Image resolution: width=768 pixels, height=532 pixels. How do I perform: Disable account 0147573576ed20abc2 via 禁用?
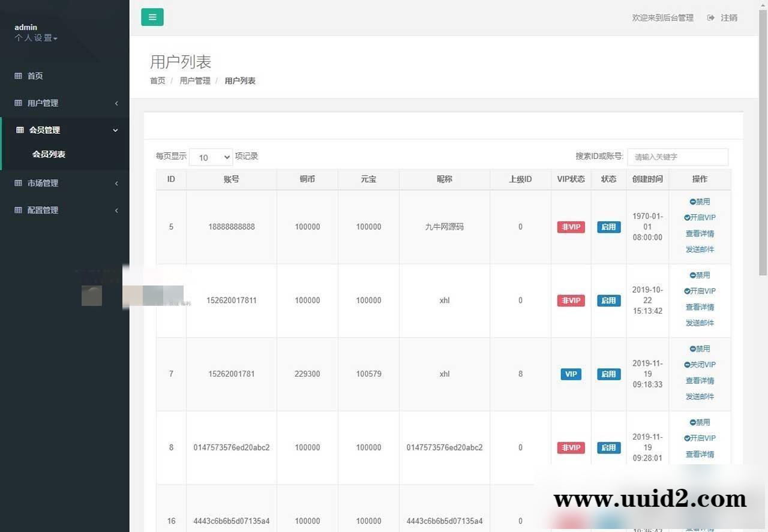[700, 422]
